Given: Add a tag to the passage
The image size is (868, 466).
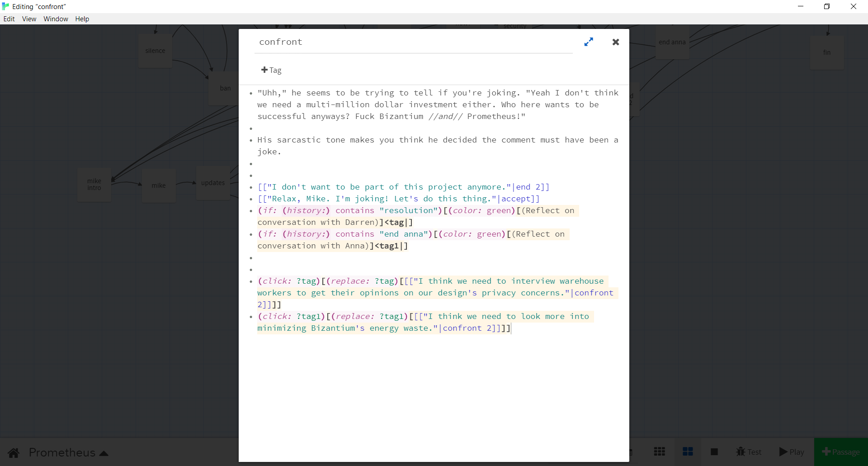Looking at the screenshot, I should pos(271,70).
